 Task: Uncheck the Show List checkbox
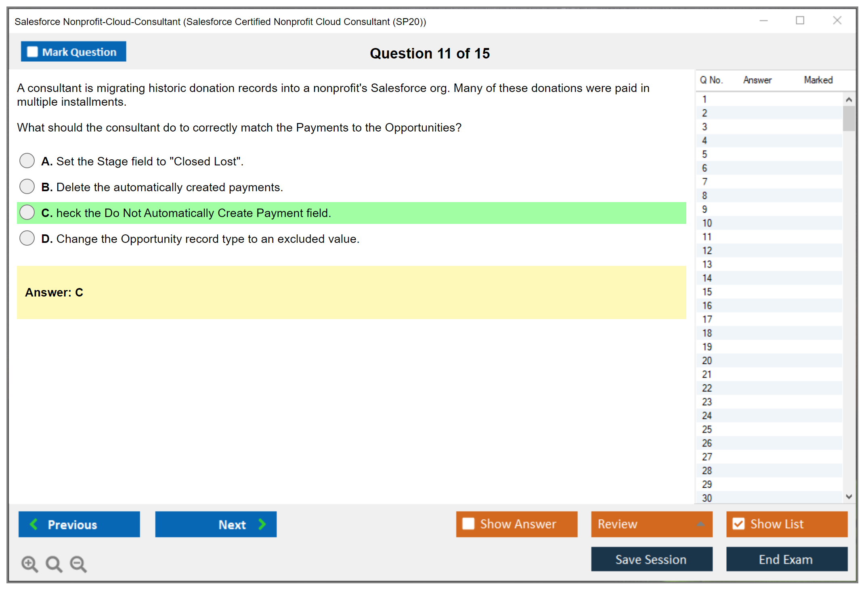pos(738,524)
